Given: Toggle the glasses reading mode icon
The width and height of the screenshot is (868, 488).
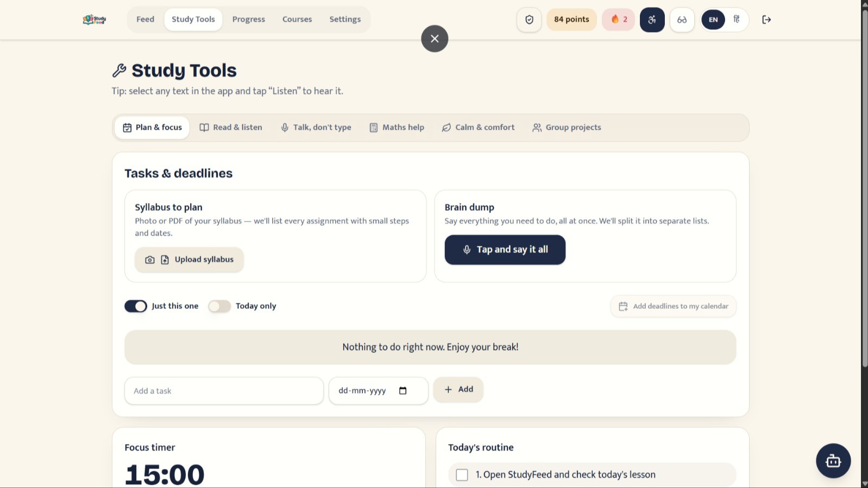Looking at the screenshot, I should (x=682, y=20).
